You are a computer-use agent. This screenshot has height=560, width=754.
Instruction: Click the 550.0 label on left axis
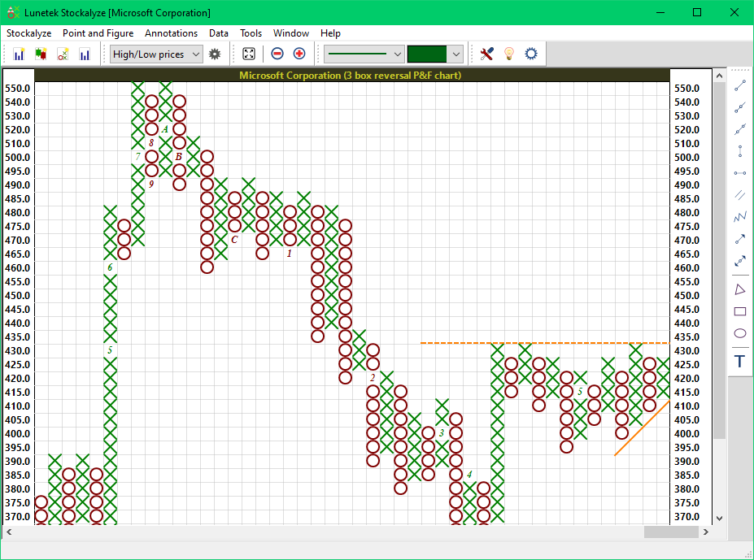click(17, 89)
